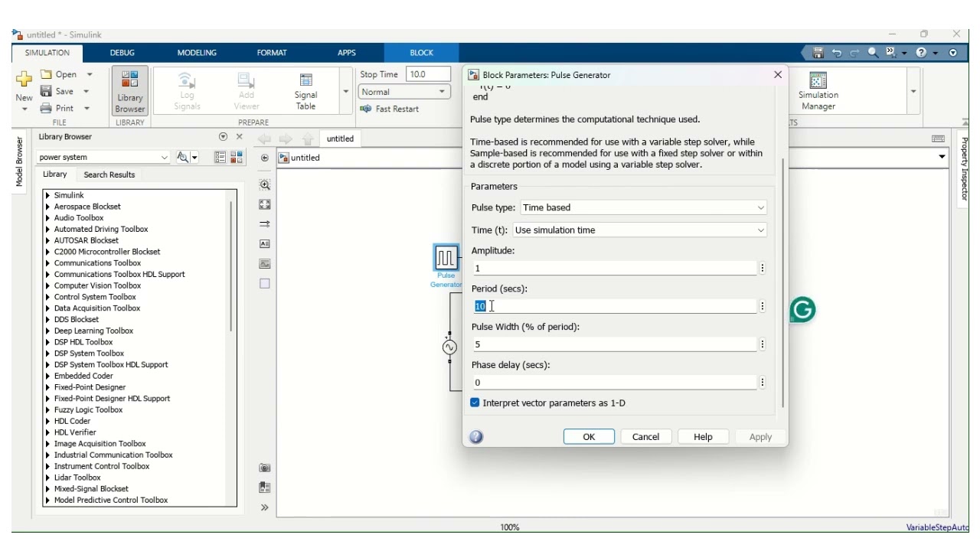This screenshot has height=551, width=980.
Task: Open the Amplitude field options menu
Action: 763,268
